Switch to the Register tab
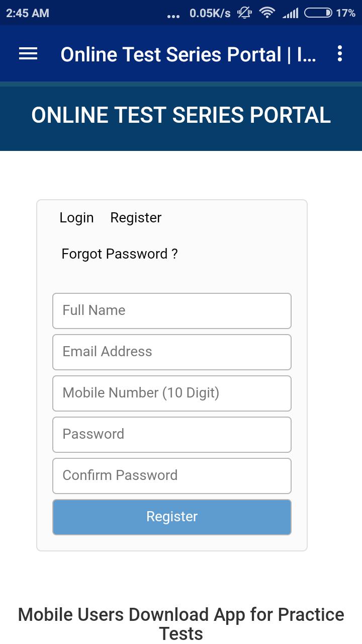 point(136,218)
